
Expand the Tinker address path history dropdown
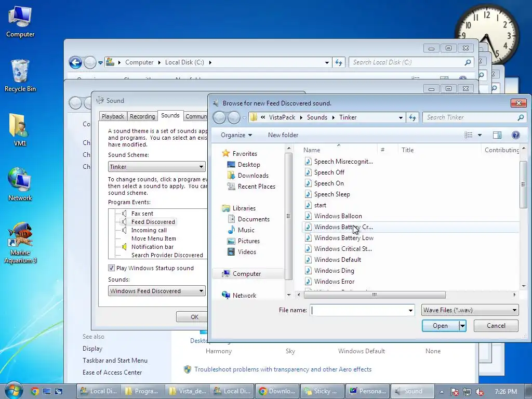coord(401,117)
